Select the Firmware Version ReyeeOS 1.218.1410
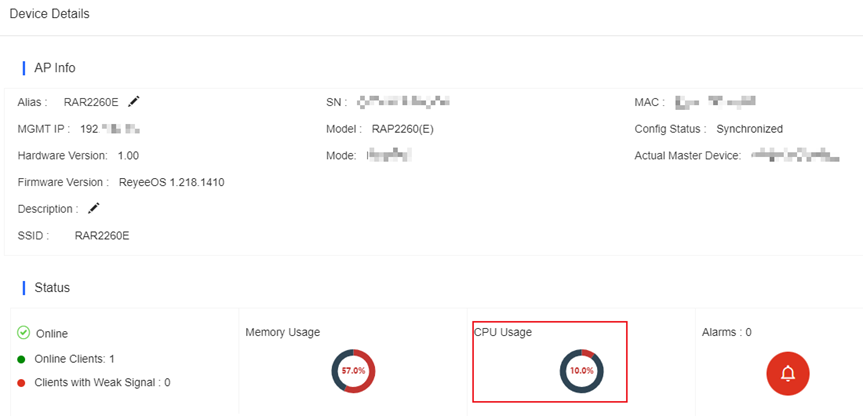Screen dimensions: 863x416 [x=172, y=182]
